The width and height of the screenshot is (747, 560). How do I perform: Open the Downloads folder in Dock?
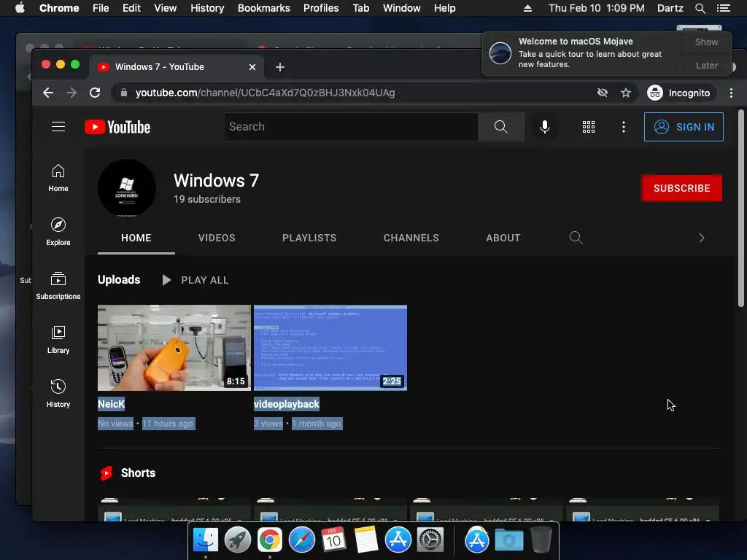tap(508, 540)
